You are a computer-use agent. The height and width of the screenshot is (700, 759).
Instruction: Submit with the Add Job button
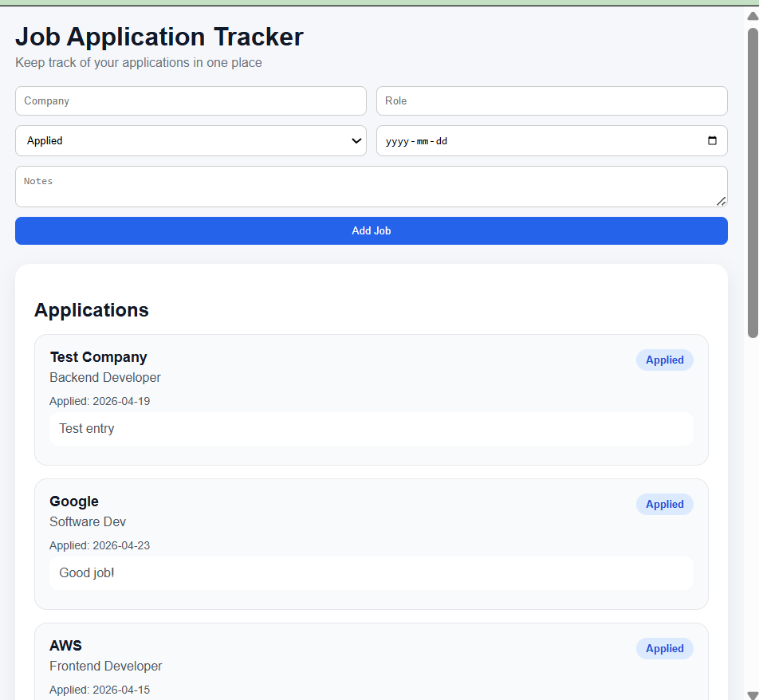pos(372,231)
